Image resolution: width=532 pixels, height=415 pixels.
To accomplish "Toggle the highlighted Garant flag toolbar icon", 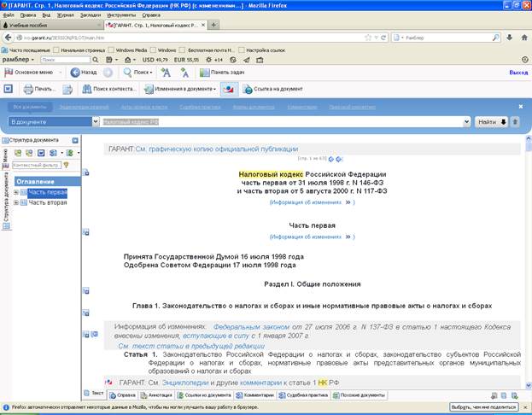I will pyautogui.click(x=229, y=90).
